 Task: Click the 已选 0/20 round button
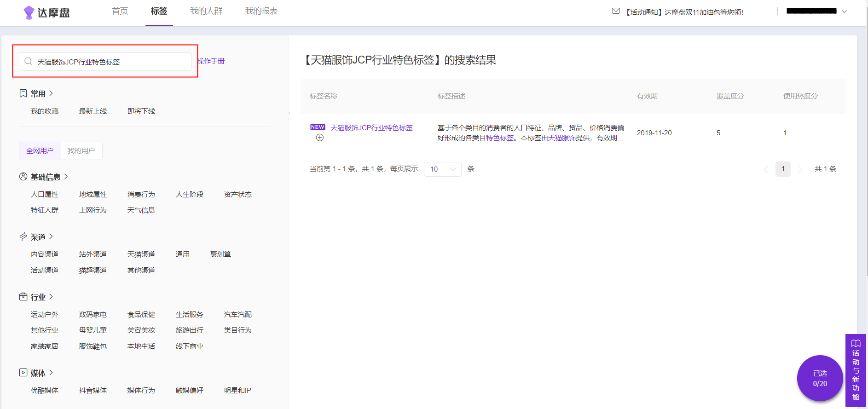[820, 378]
